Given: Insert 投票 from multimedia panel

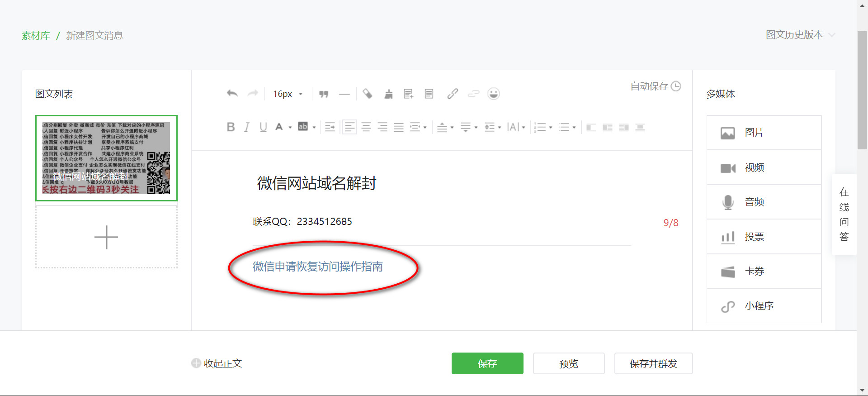Looking at the screenshot, I should [x=764, y=237].
